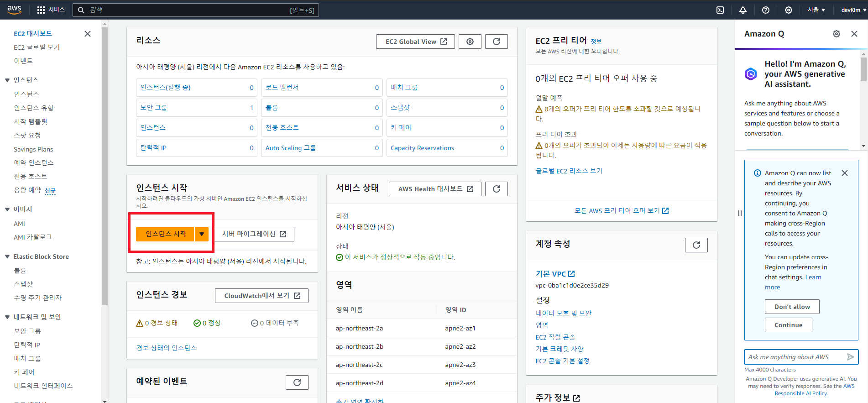Click the 인스턴스 시작 orange button

click(166, 234)
